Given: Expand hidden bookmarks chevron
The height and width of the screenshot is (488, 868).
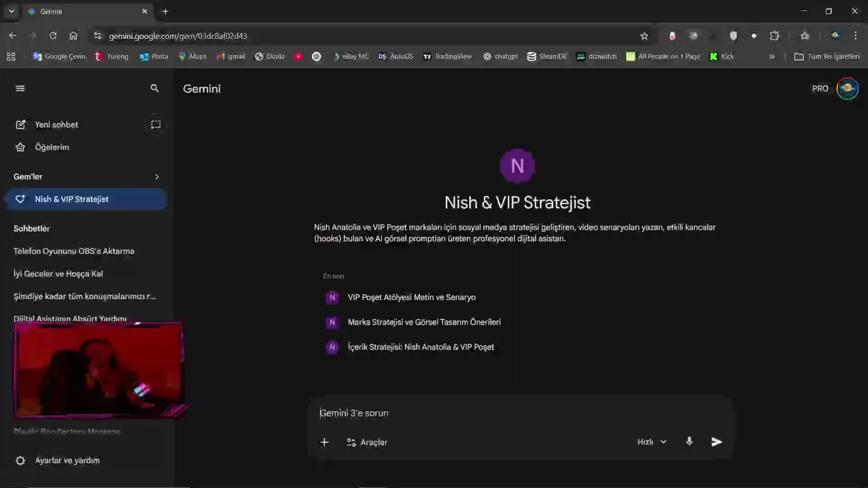Looking at the screenshot, I should click(x=772, y=57).
